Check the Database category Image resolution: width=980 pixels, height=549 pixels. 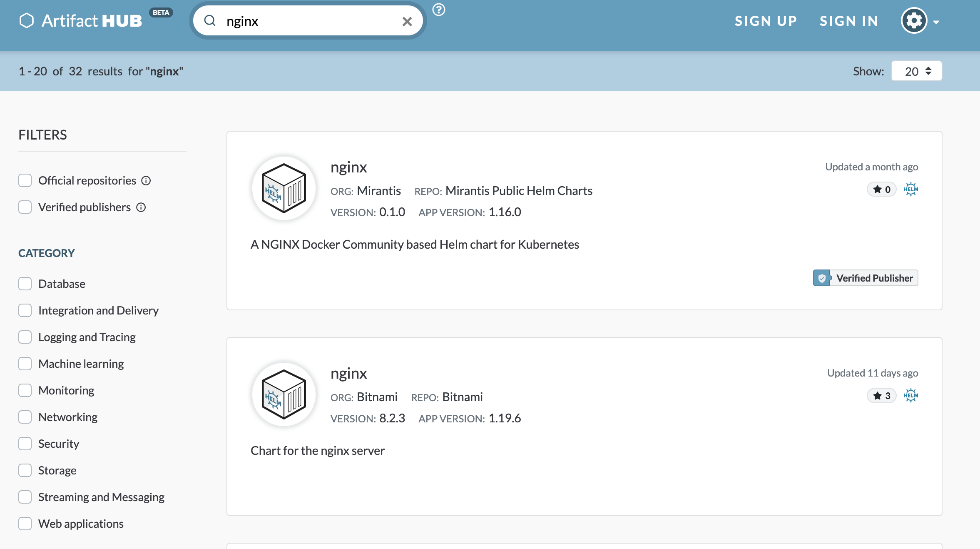(x=25, y=284)
